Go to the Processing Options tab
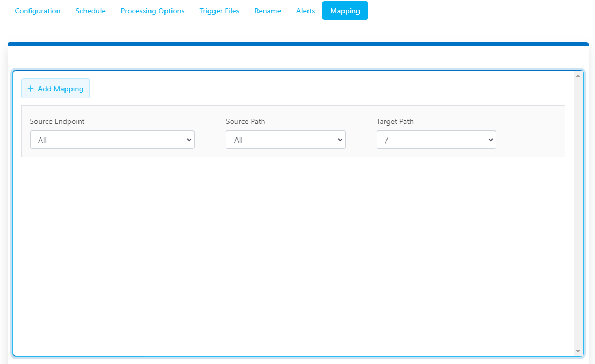This screenshot has height=364, width=595. [x=153, y=11]
